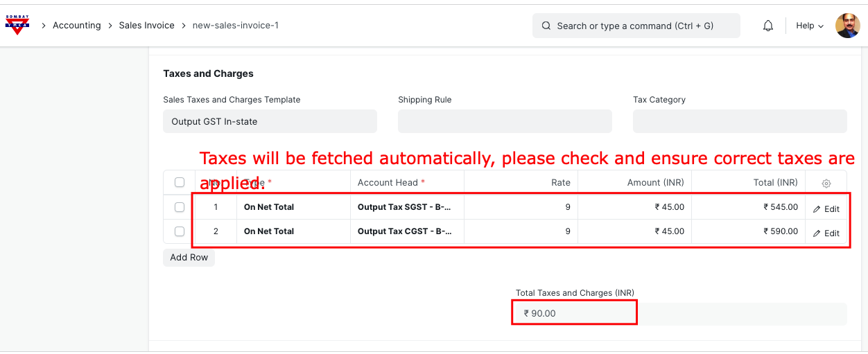Tick the header select-all checkbox

coord(180,182)
